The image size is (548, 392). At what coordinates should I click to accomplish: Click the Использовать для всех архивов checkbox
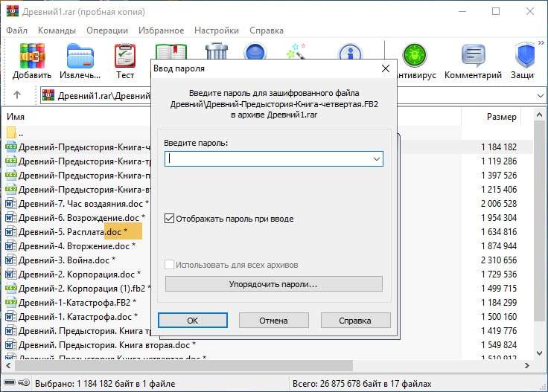(x=169, y=265)
